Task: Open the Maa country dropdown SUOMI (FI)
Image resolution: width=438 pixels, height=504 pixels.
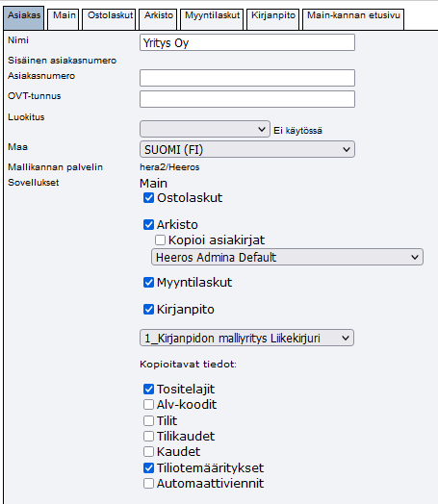Action: tap(247, 149)
